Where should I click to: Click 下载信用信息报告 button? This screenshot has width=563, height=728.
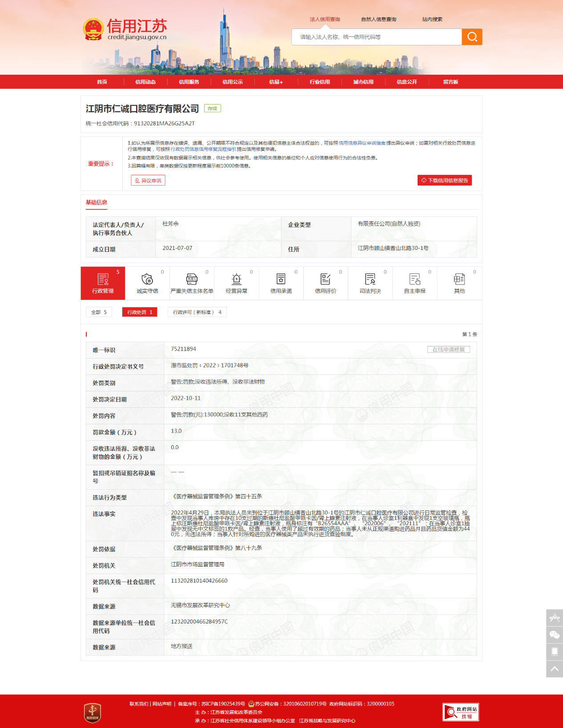coord(445,180)
